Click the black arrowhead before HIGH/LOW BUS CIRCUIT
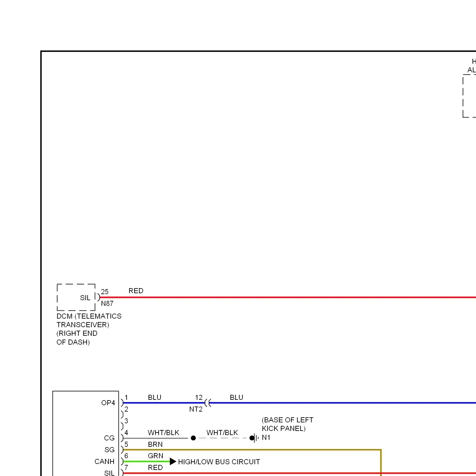The image size is (476, 476). [173, 461]
